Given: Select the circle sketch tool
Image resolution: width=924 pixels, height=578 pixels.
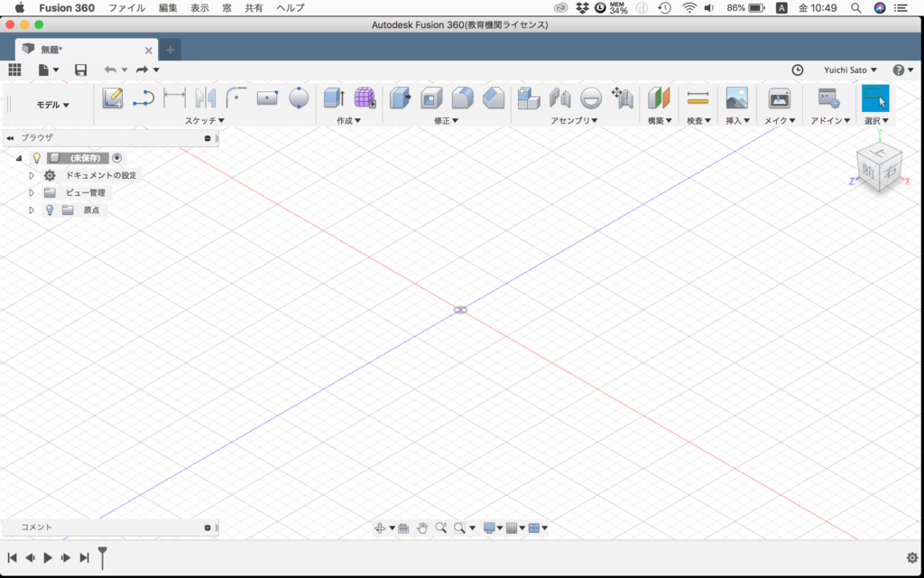Looking at the screenshot, I should 299,98.
